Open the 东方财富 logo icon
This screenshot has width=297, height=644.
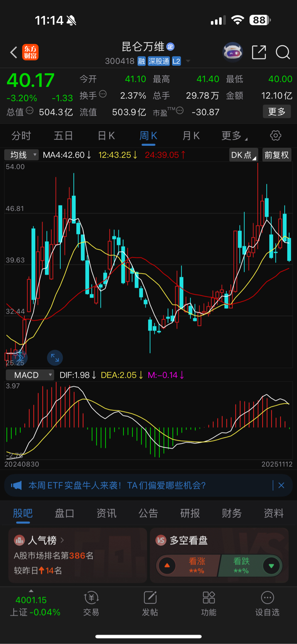click(x=31, y=52)
